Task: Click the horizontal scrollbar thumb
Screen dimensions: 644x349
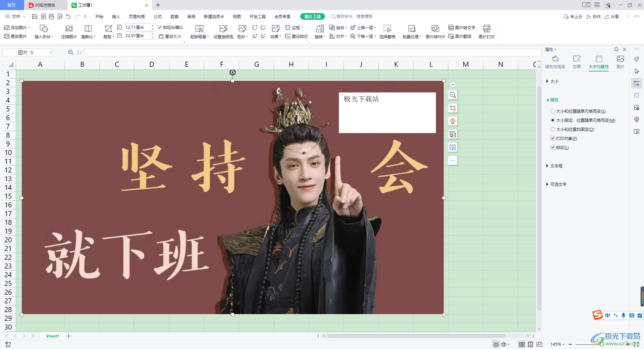Action: point(417,336)
